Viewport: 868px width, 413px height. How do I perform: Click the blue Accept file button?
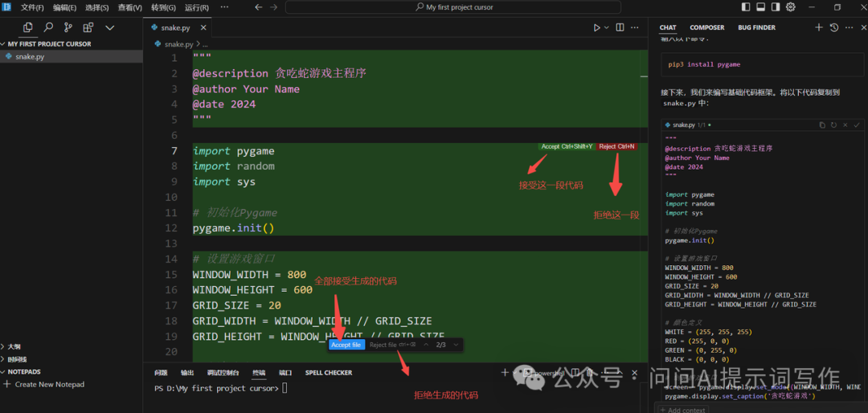click(x=346, y=345)
